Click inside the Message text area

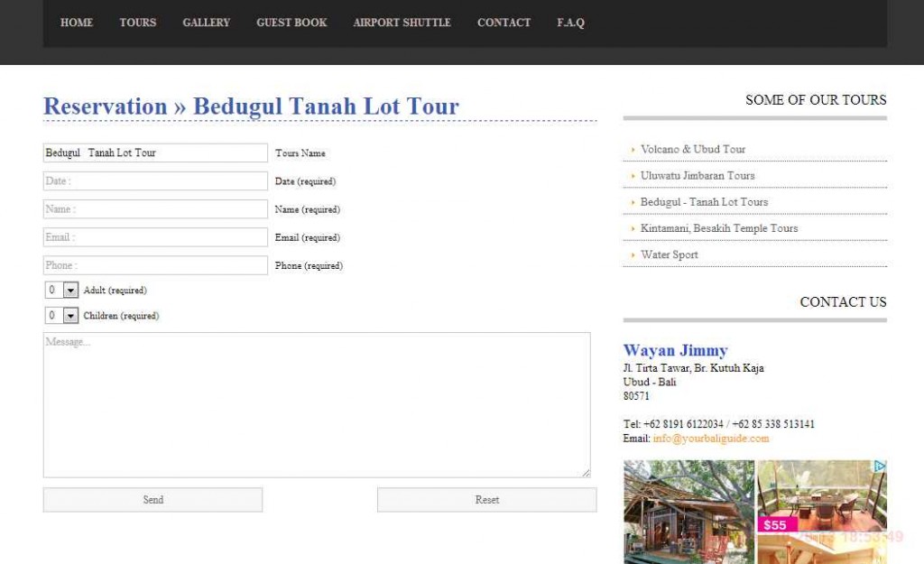click(317, 405)
